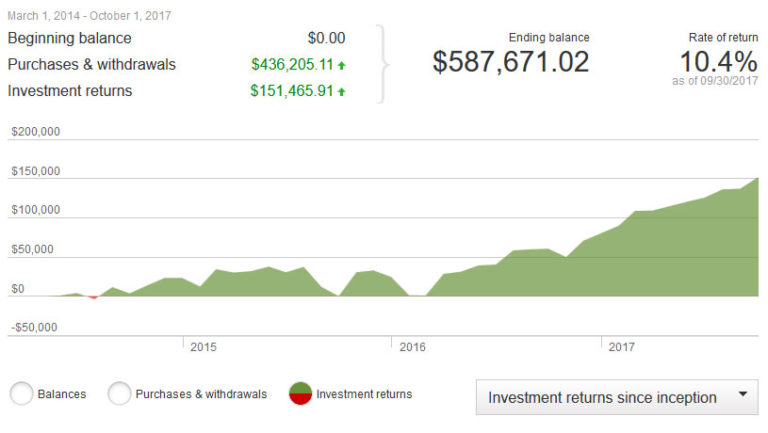Screen dimensions: 768x433
Task: Select the Purchases & withdrawals chart radio button
Action: coord(120,394)
